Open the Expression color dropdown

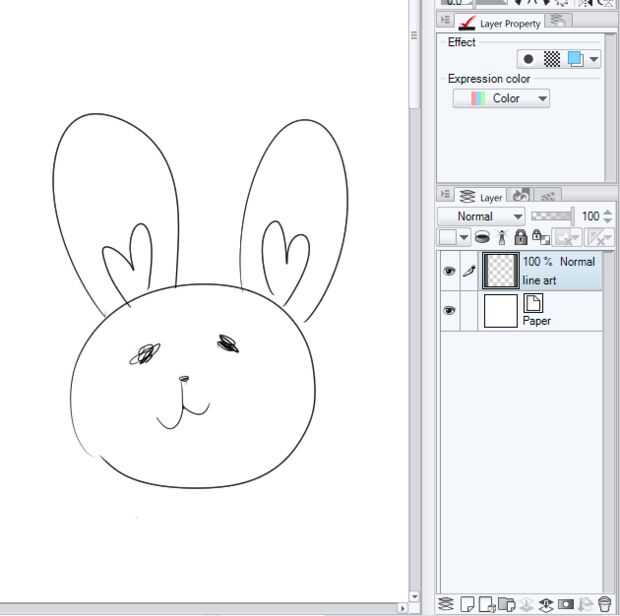pos(501,98)
